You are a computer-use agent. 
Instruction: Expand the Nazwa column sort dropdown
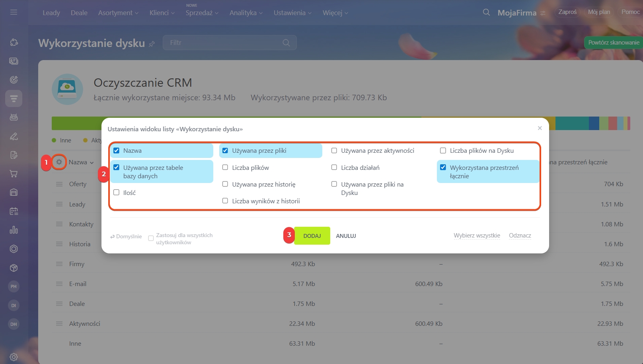(81, 162)
